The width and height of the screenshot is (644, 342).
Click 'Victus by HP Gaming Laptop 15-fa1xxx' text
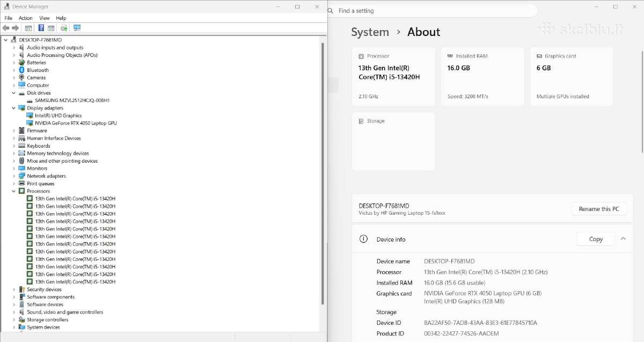point(402,213)
